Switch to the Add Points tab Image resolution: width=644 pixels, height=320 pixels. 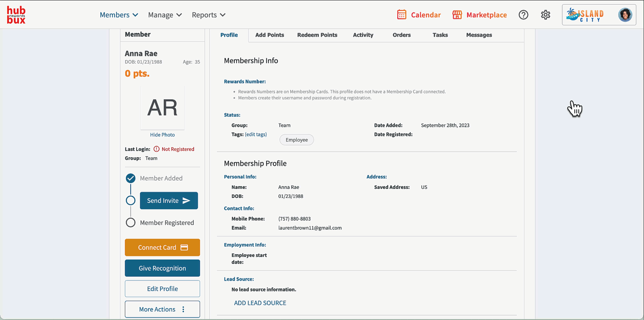(269, 35)
